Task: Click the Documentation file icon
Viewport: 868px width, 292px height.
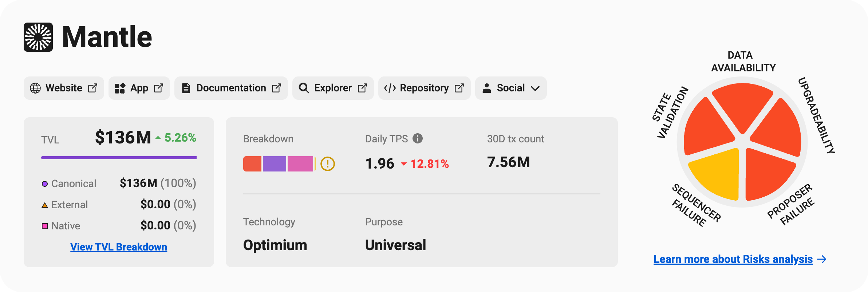Action: coord(186,88)
